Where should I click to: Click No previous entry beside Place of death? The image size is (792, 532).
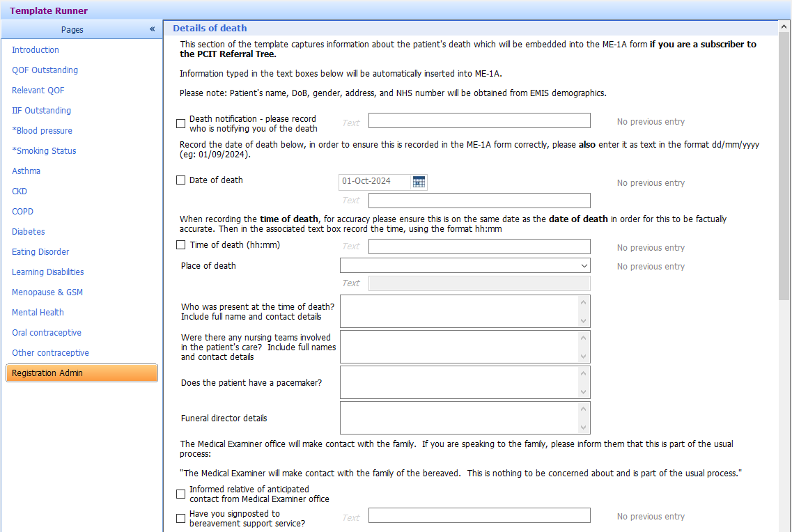651,267
